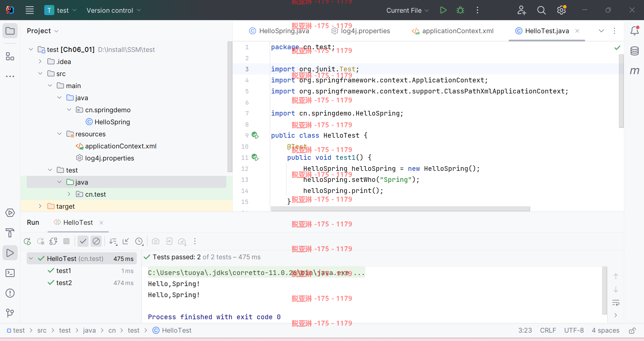
Task: Open the Maven tool window
Action: click(x=634, y=71)
